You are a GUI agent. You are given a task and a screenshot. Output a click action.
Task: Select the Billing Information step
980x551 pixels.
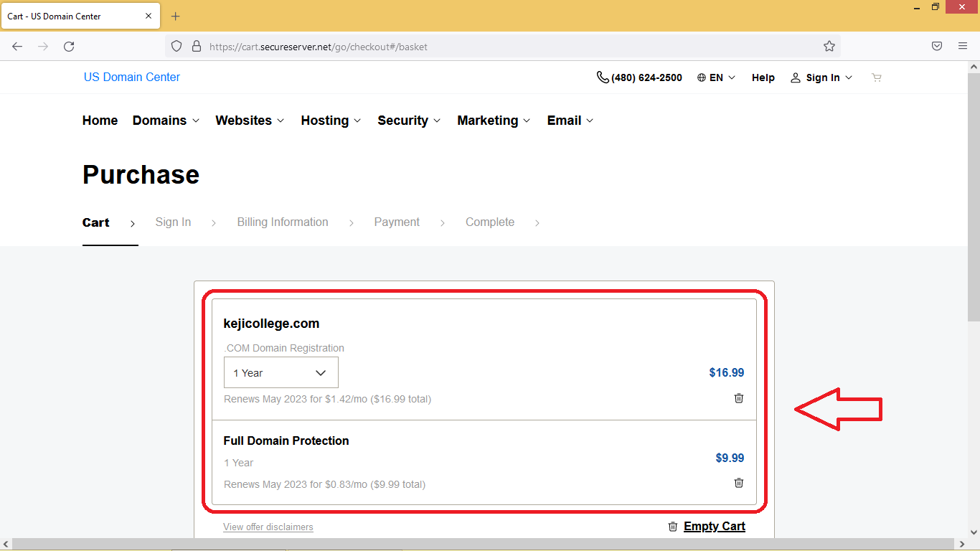283,222
